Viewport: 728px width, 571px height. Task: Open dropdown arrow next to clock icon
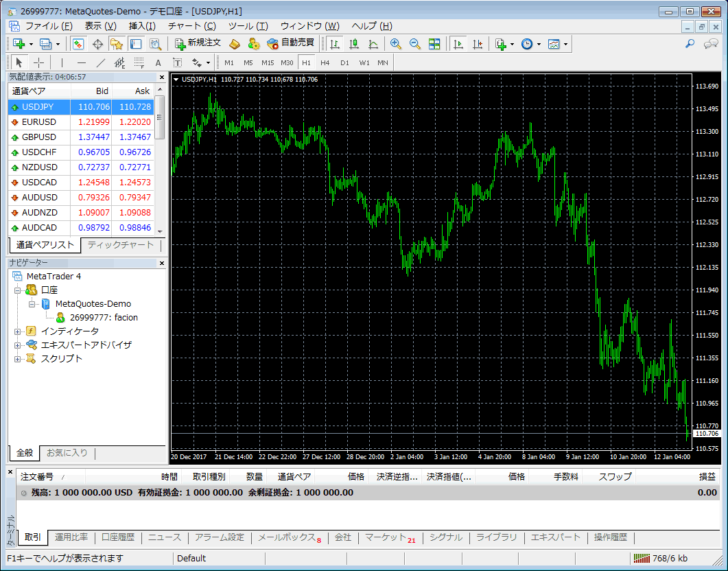(539, 45)
